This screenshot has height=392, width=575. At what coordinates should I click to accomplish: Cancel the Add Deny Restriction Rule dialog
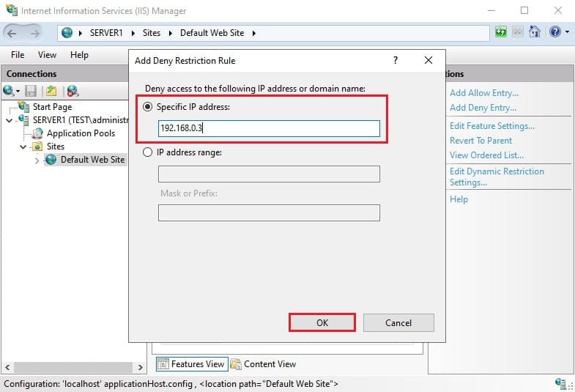pyautogui.click(x=398, y=322)
